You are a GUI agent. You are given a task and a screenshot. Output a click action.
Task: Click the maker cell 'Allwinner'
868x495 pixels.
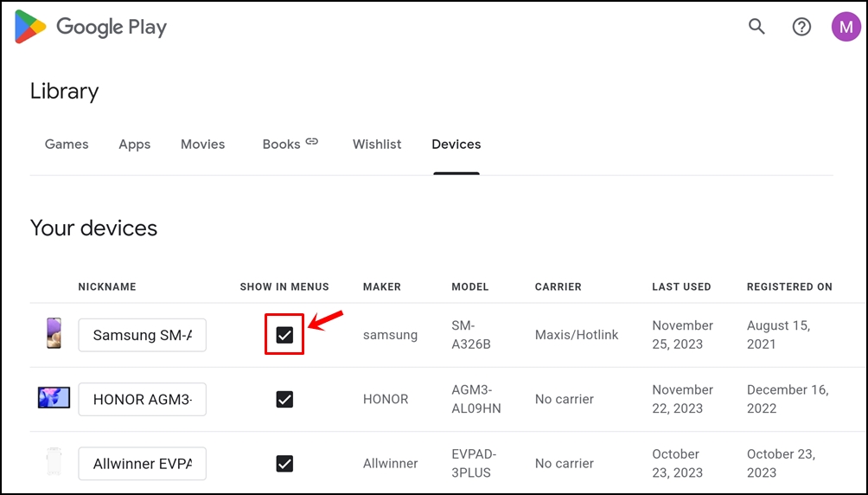click(390, 463)
